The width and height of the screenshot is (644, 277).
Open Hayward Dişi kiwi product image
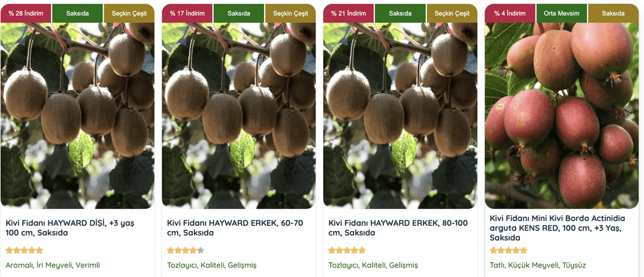click(78, 116)
